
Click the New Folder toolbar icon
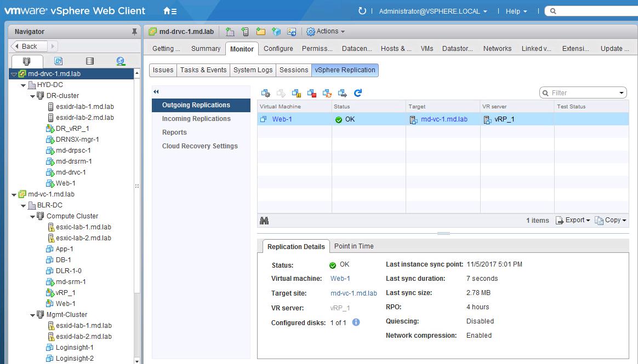tap(261, 31)
